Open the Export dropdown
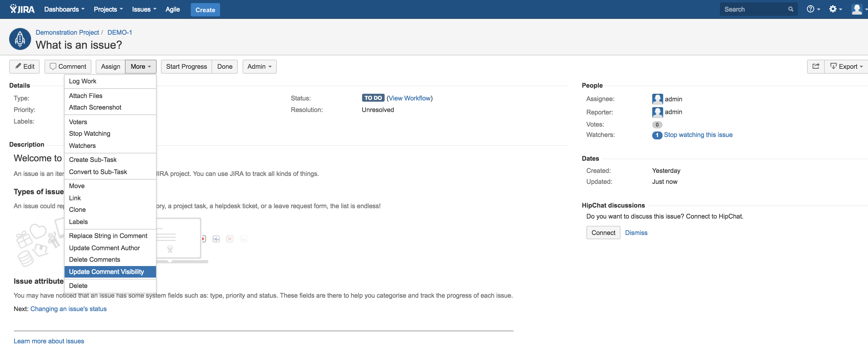 [846, 66]
